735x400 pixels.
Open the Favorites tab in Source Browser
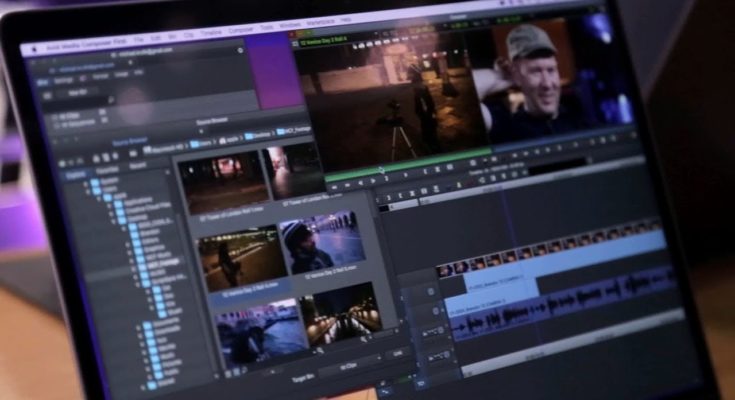tap(107, 171)
